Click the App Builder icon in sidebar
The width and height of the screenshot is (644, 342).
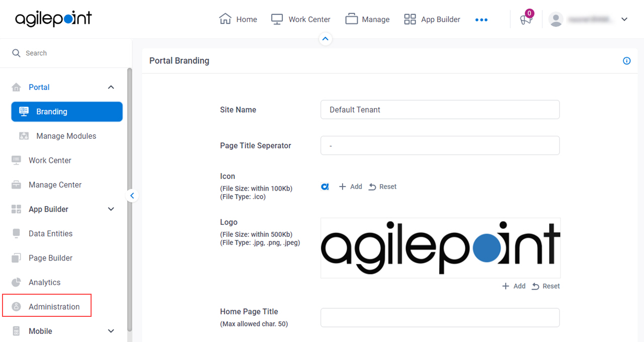(x=17, y=209)
